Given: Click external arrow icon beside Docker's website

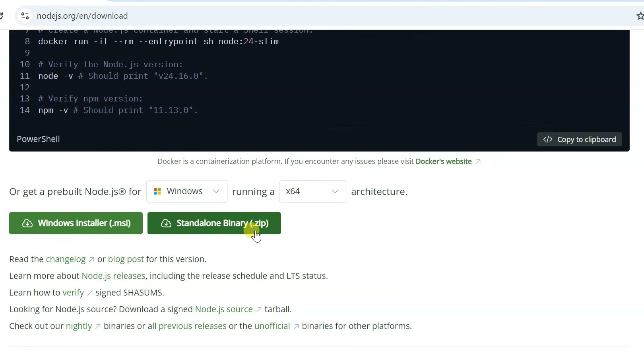Looking at the screenshot, I should 478,161.
